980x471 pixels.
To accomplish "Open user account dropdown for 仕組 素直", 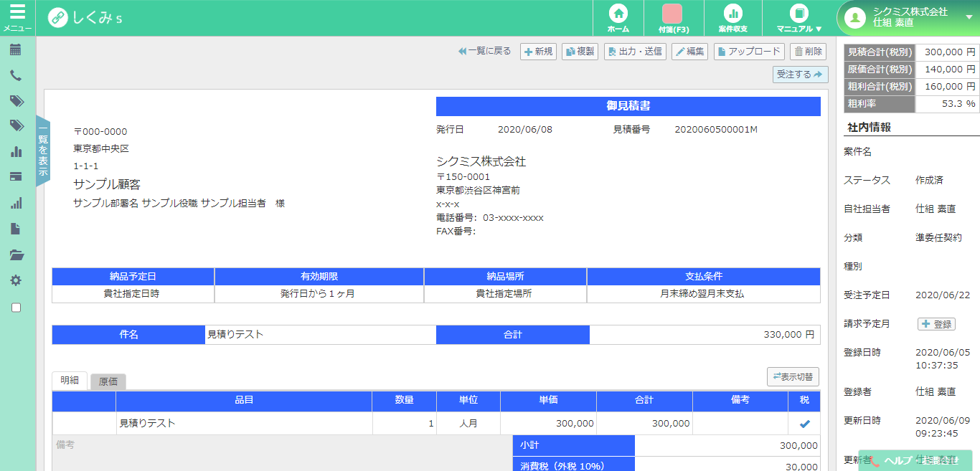I will (908, 18).
